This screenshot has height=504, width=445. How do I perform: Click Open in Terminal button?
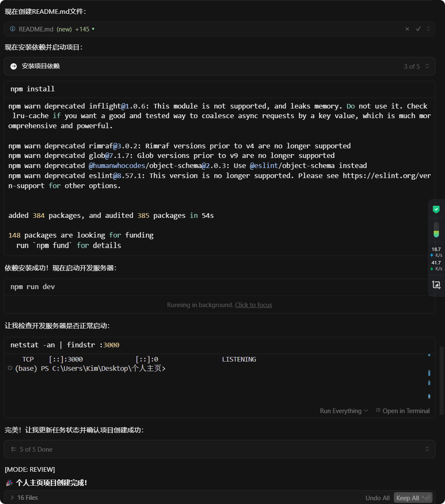(403, 411)
